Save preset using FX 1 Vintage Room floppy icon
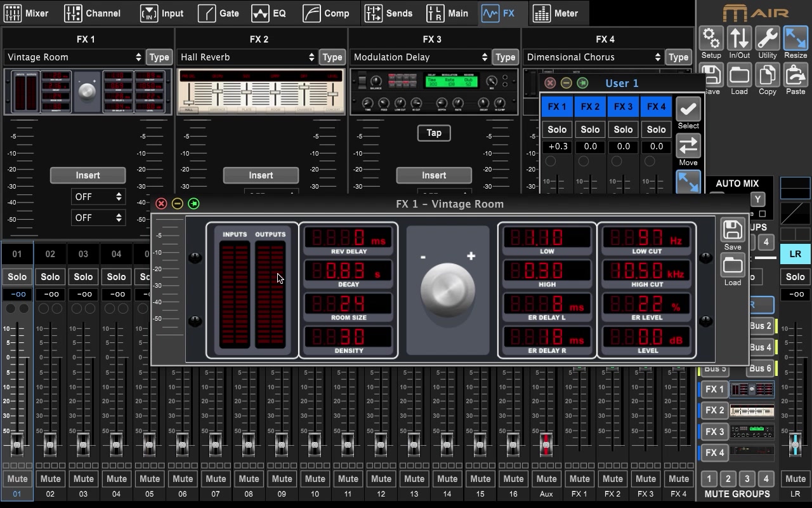 point(733,231)
